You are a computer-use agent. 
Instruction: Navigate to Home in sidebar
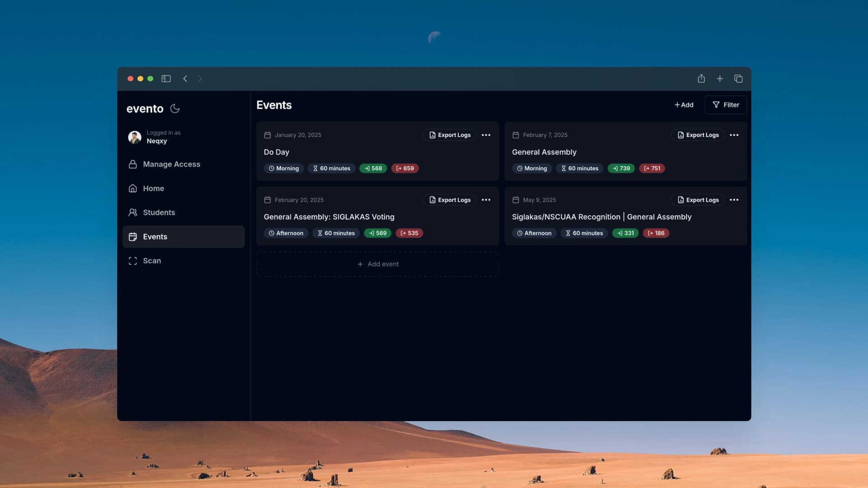(x=153, y=188)
